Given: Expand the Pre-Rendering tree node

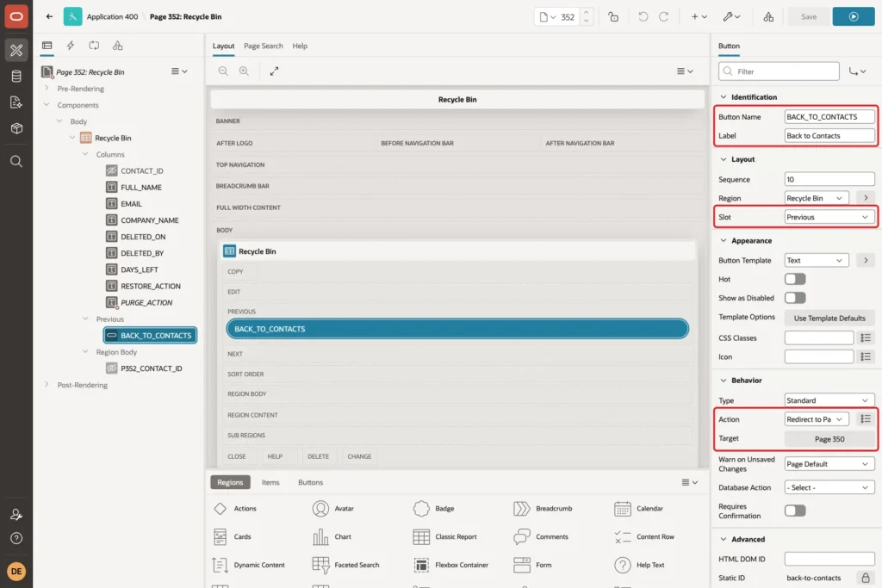Looking at the screenshot, I should 47,89.
